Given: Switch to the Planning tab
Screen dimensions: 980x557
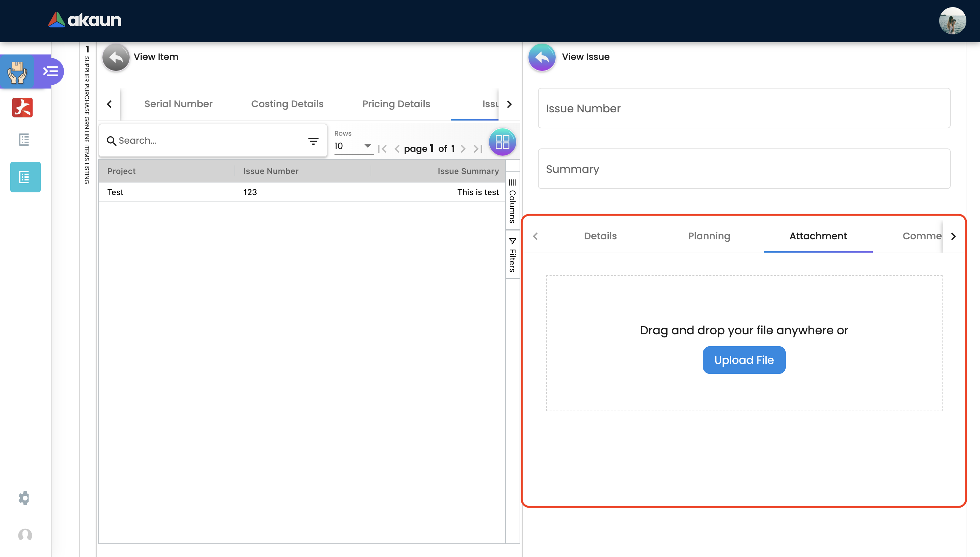Looking at the screenshot, I should (x=709, y=236).
